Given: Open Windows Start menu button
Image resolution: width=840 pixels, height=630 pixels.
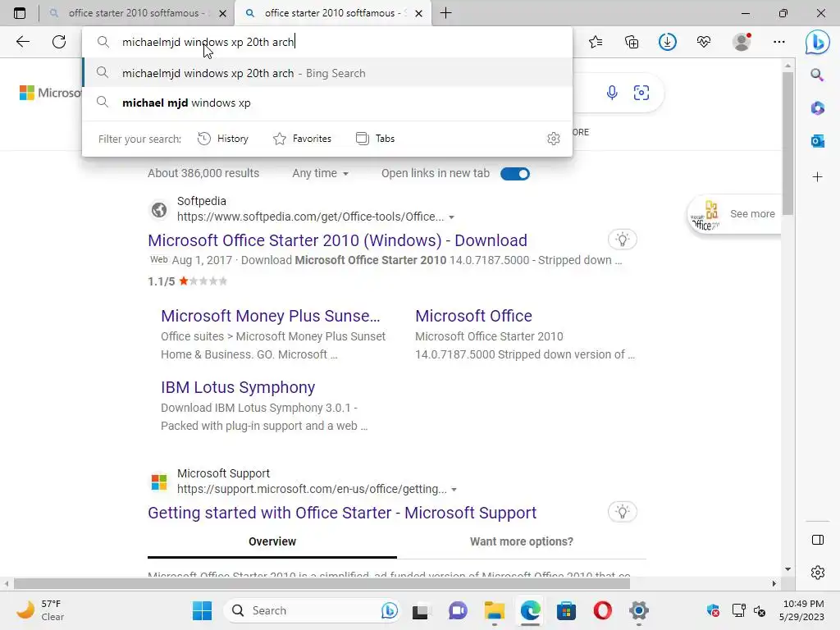Looking at the screenshot, I should 202,610.
